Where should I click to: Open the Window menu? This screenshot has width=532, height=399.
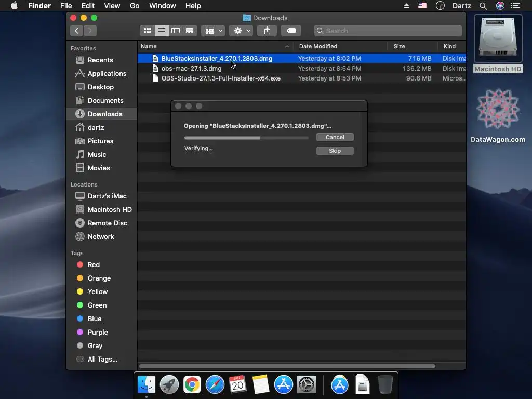tap(163, 6)
